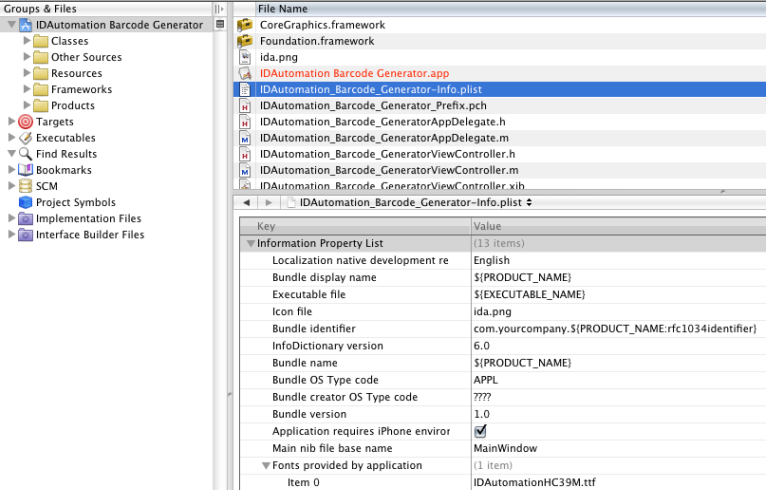Collapse Fonts provided by application entry
Screen dimensions: 766x490
tap(266, 466)
